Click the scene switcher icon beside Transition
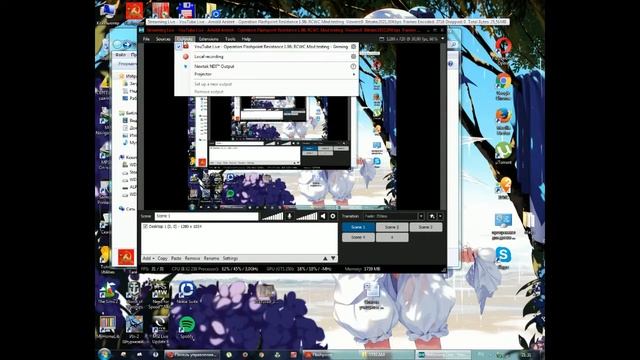This screenshot has width=640, height=360. pos(432,216)
